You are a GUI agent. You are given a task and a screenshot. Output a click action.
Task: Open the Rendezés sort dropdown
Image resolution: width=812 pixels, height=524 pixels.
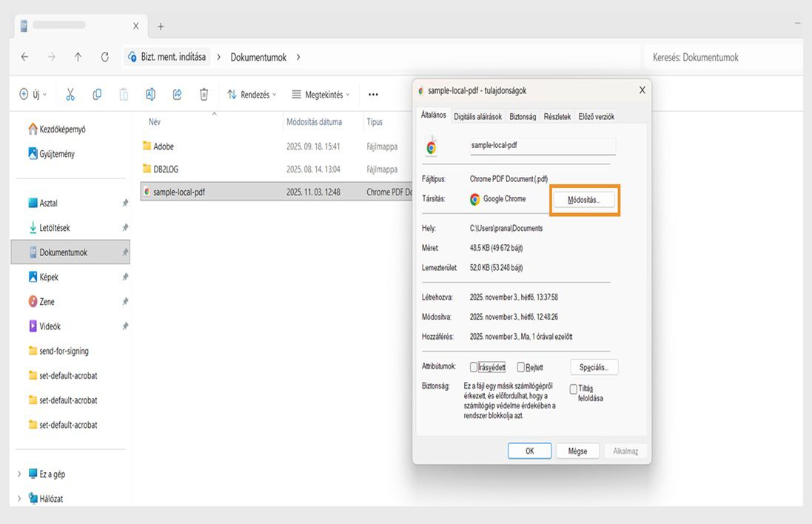(252, 95)
